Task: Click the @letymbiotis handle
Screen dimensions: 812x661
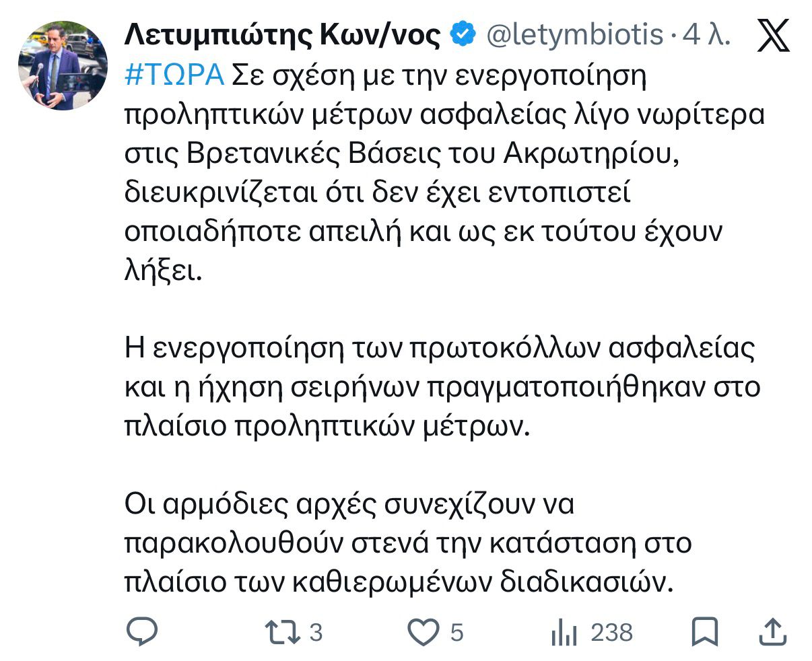Action: click(574, 35)
